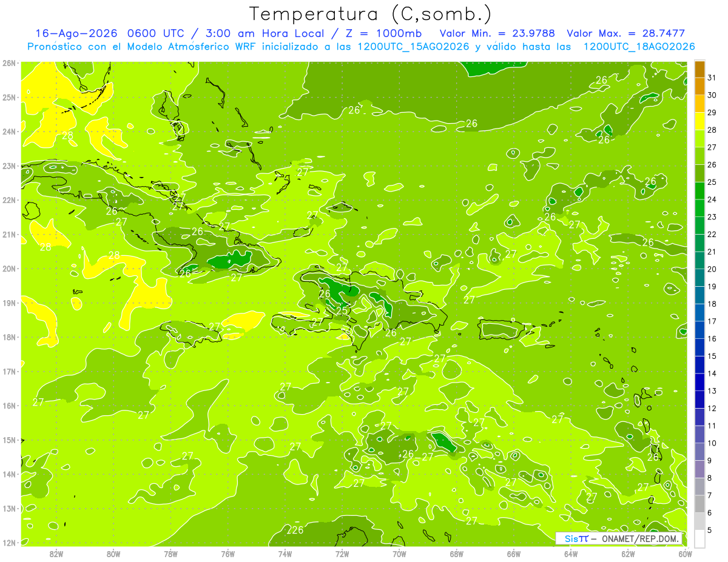
Task: Click the "74W" longitude axis label
Action: pyautogui.click(x=285, y=554)
